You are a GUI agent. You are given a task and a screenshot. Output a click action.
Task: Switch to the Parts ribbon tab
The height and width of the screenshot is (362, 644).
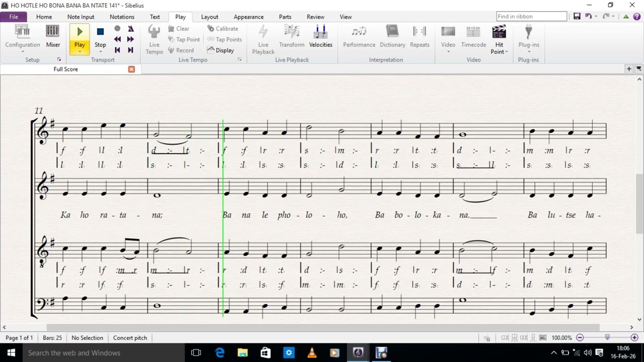[x=285, y=17]
